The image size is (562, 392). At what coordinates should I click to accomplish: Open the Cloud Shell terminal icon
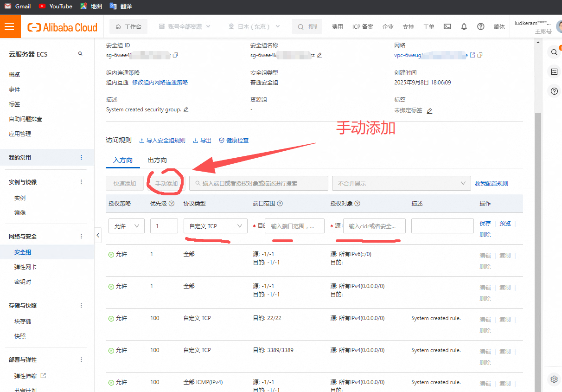pyautogui.click(x=447, y=27)
